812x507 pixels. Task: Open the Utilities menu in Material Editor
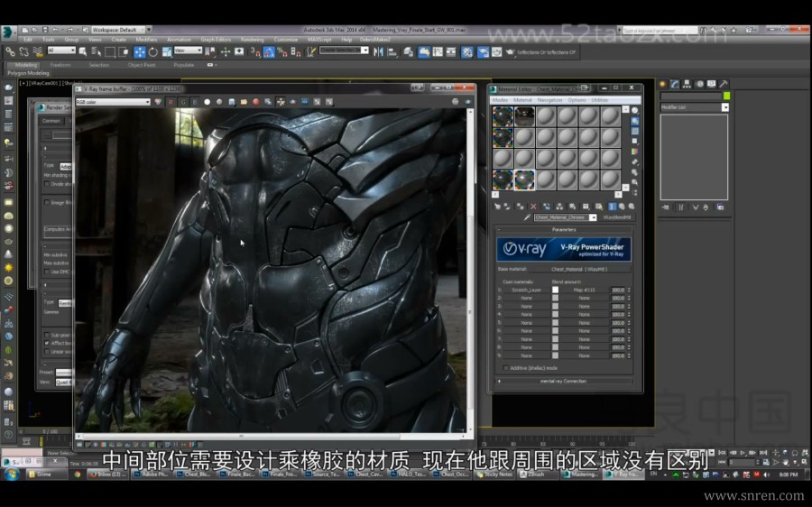tap(600, 100)
